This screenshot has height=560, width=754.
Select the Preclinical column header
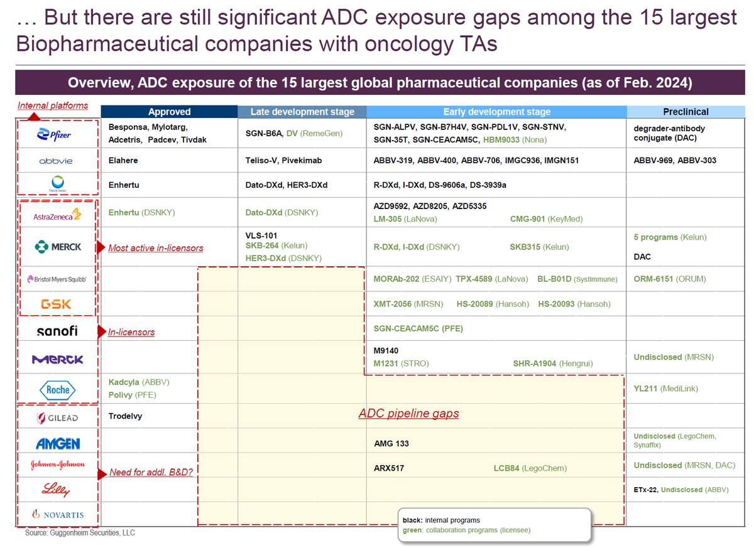point(686,111)
